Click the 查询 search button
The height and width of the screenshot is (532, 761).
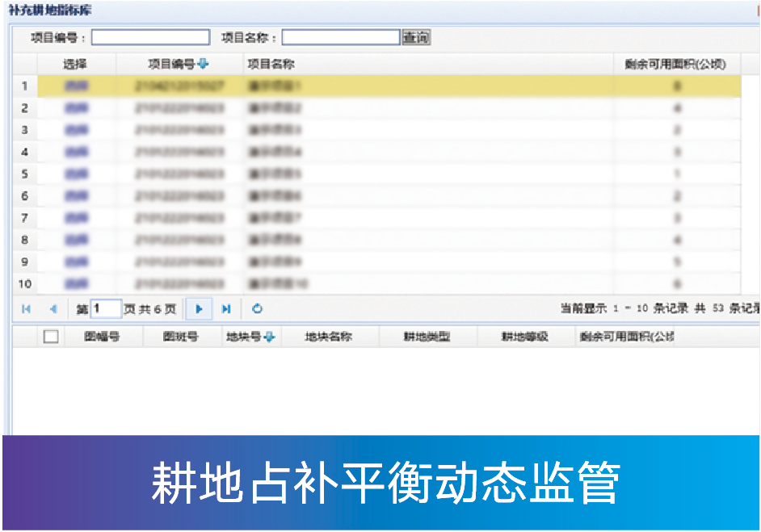coord(416,37)
